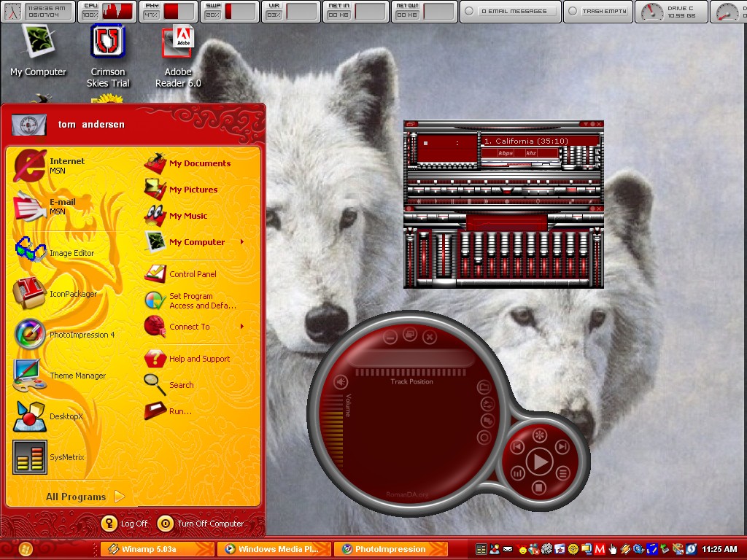Click the analog clock icon in the top bar
Screen dimensions: 747x560
pyautogui.click(x=13, y=12)
